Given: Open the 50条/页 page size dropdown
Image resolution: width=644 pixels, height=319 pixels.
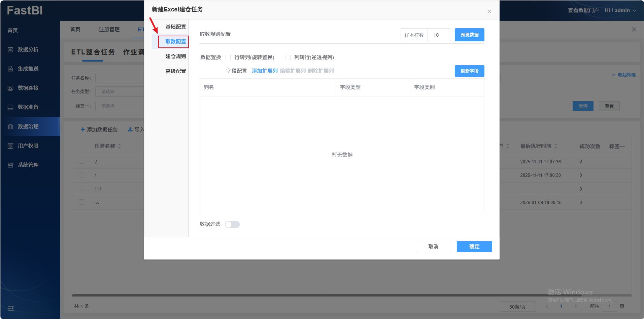Looking at the screenshot, I should click(517, 307).
